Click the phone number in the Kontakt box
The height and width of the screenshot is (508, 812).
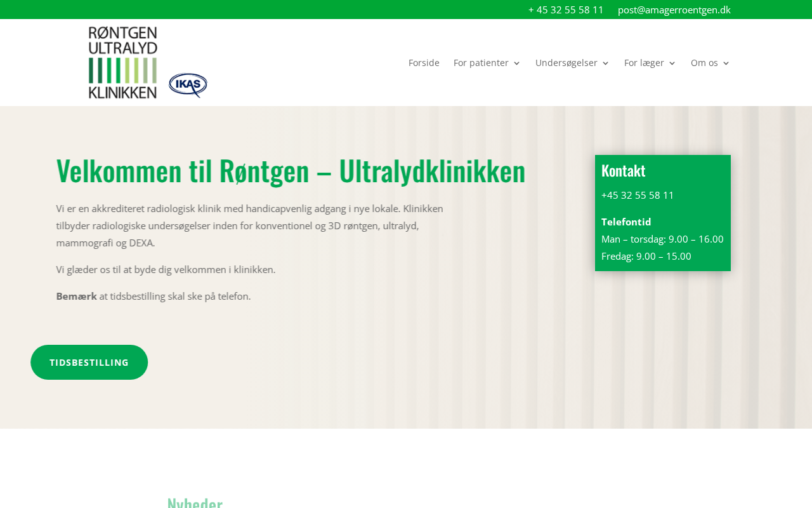click(638, 195)
